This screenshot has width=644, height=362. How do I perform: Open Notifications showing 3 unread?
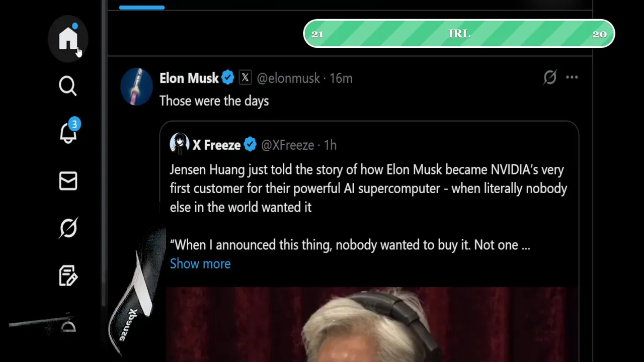click(x=68, y=133)
